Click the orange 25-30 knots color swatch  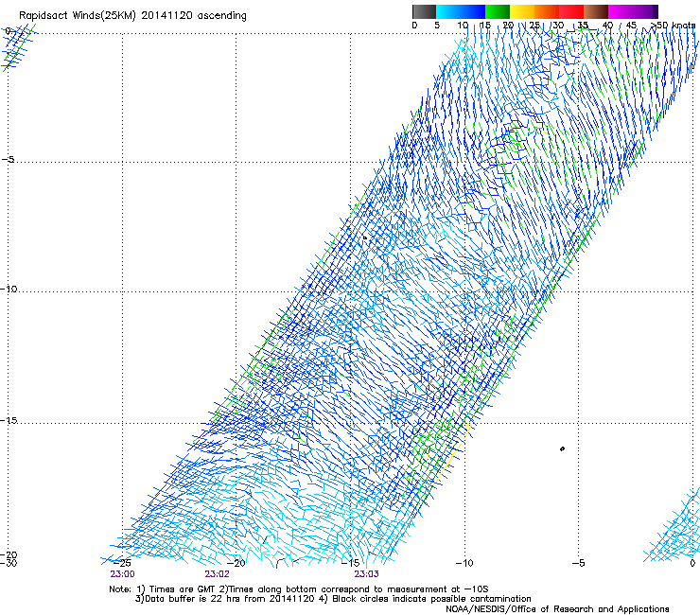547,11
